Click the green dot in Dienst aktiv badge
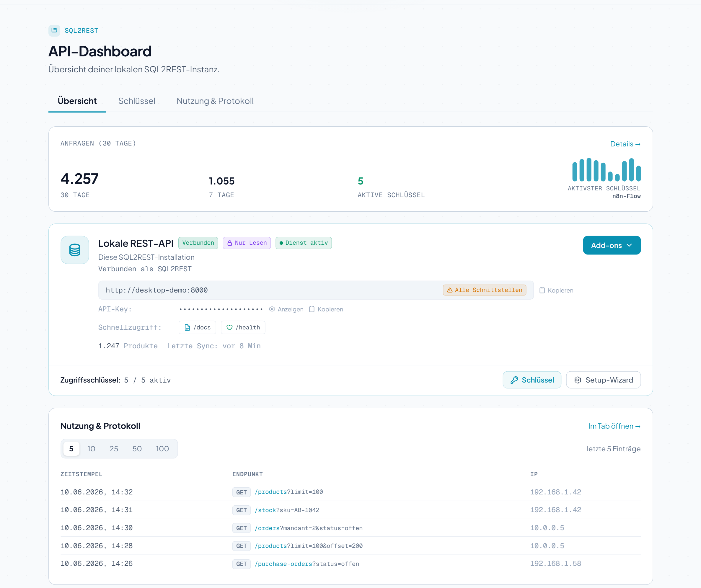The height and width of the screenshot is (588, 701). pos(281,243)
